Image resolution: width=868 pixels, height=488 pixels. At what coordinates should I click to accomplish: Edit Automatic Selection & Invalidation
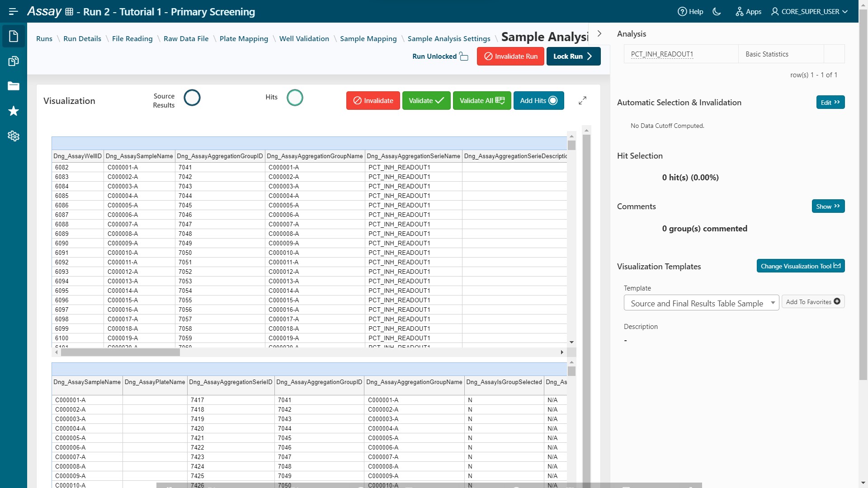click(x=830, y=102)
